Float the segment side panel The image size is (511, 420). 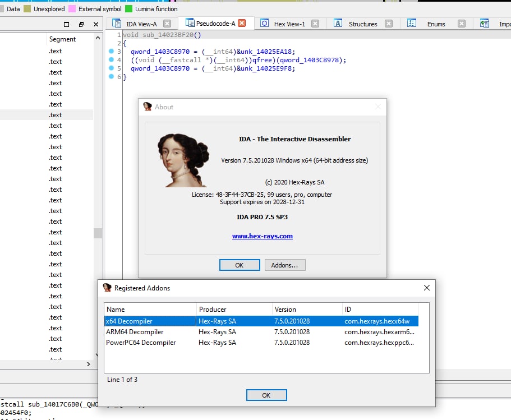pyautogui.click(x=81, y=24)
